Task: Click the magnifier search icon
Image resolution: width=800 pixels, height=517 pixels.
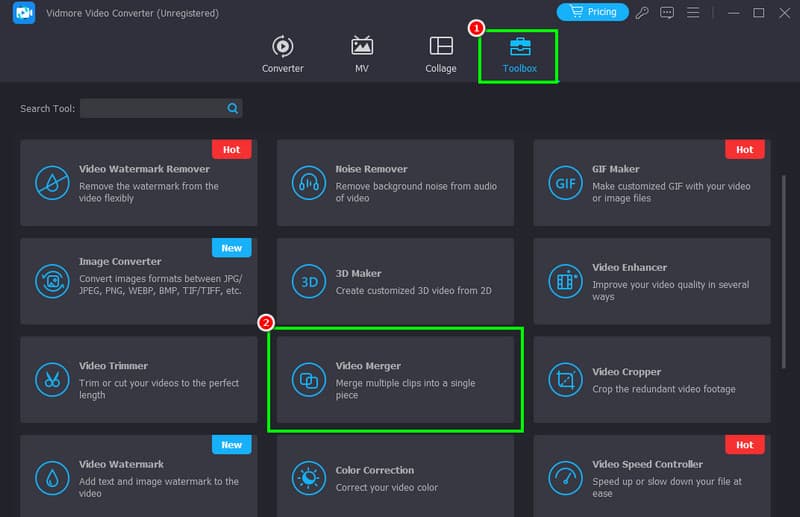Action: click(x=233, y=108)
